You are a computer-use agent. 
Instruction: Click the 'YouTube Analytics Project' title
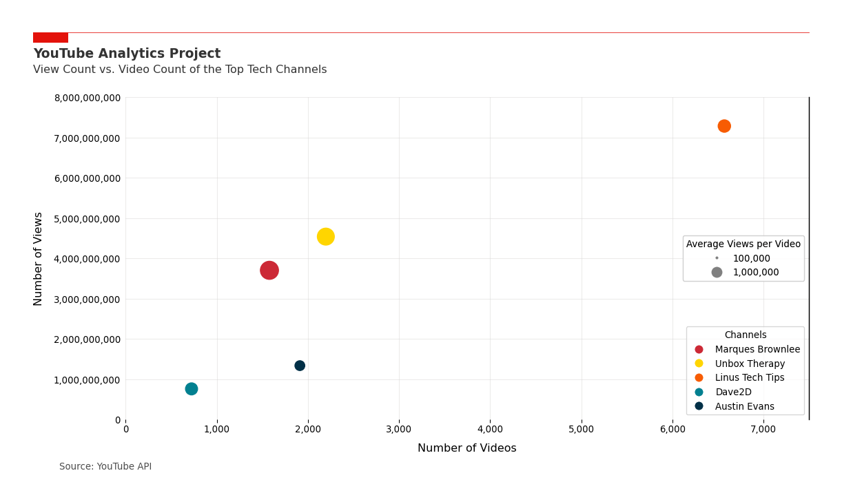pos(127,54)
